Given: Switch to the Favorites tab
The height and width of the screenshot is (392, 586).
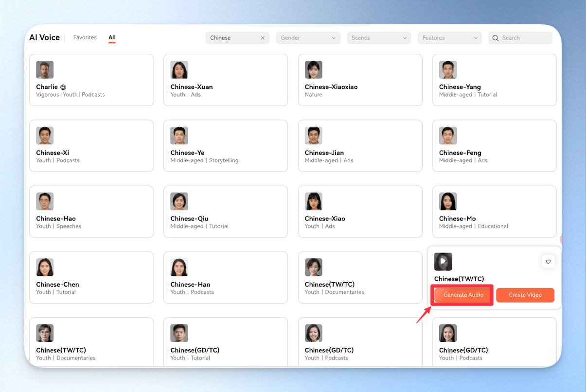Looking at the screenshot, I should 85,37.
